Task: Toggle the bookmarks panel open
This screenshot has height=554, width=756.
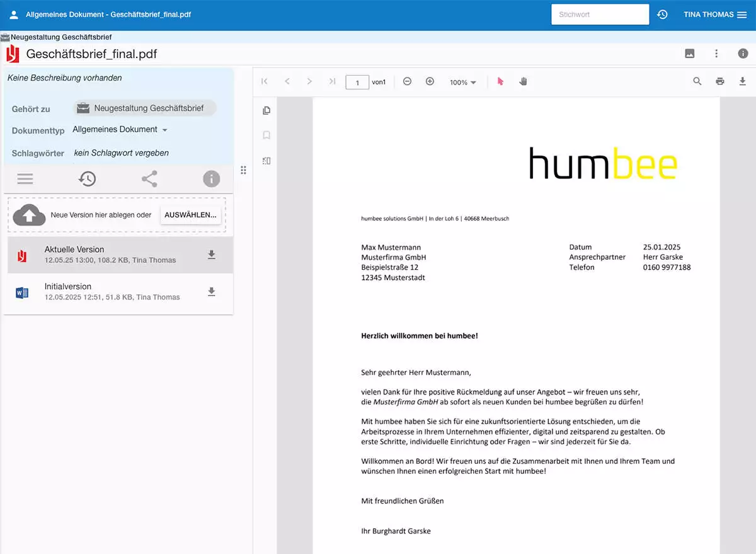Action: pyautogui.click(x=266, y=135)
